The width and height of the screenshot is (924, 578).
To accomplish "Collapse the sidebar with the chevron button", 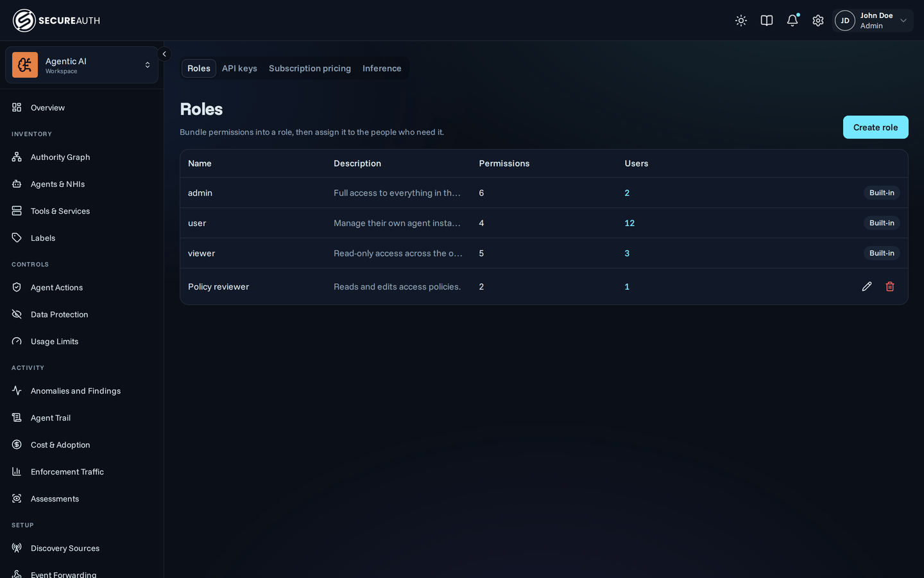I will (164, 54).
